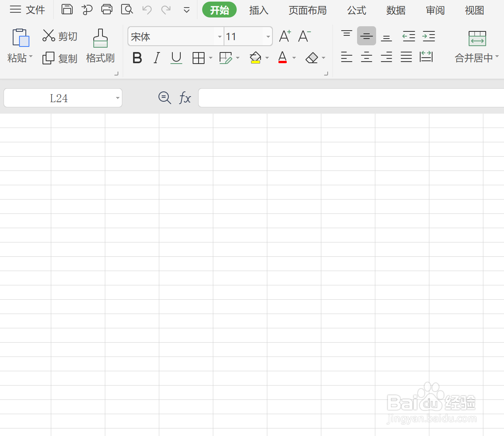Image resolution: width=504 pixels, height=436 pixels.
Task: Click the 复制 copy button
Action: (60, 58)
